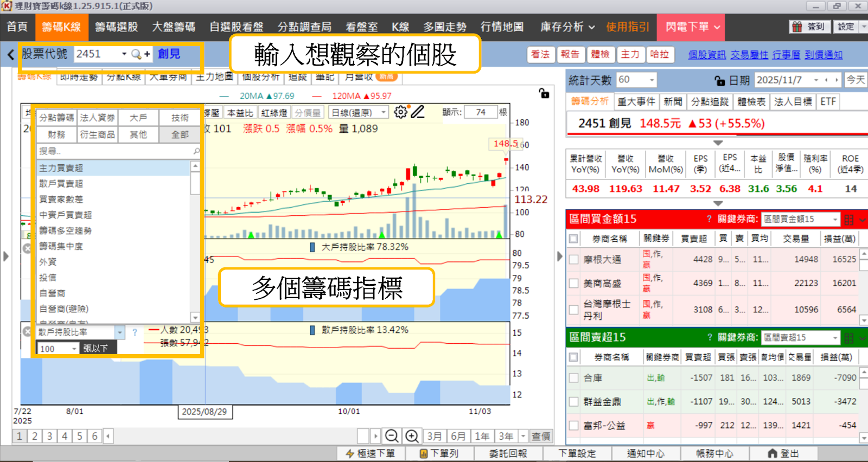Open the 個股資訊 link
The image size is (868, 462).
[x=706, y=55]
